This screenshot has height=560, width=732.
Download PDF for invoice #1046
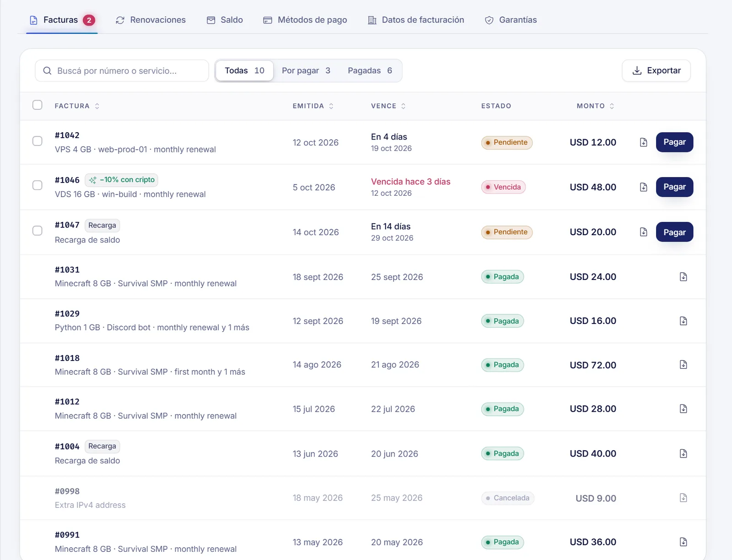(x=643, y=187)
